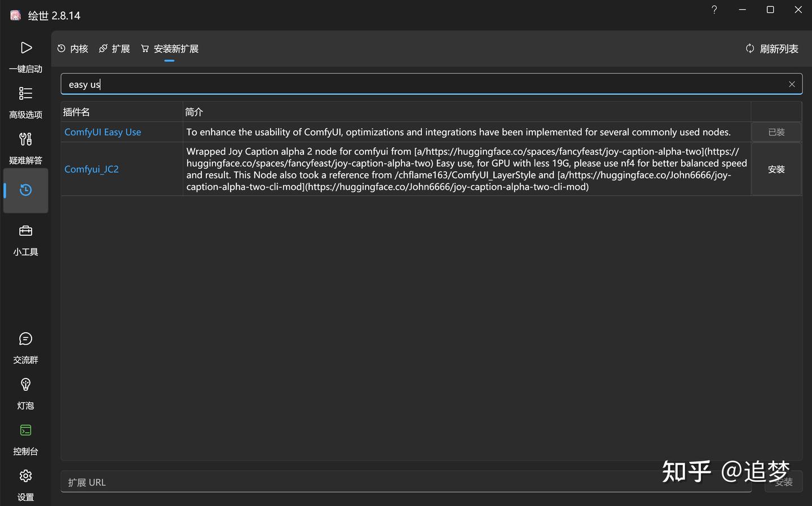The image size is (812, 506).
Task: Select the 安装新扩展 tab
Action: point(170,49)
